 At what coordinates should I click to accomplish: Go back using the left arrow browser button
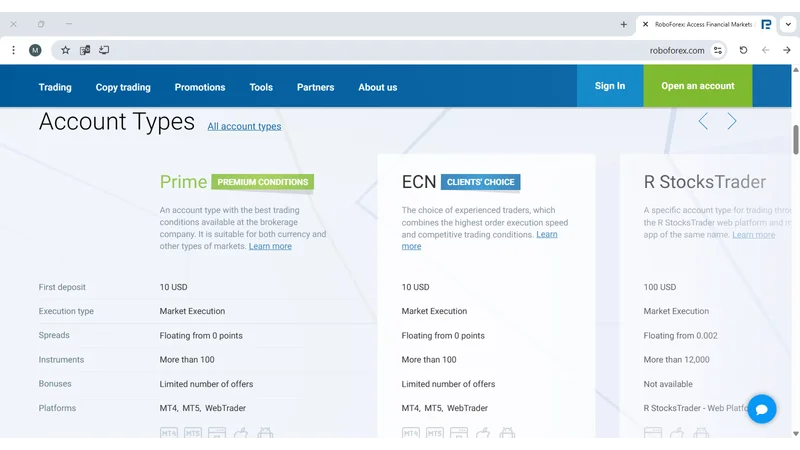[x=765, y=50]
